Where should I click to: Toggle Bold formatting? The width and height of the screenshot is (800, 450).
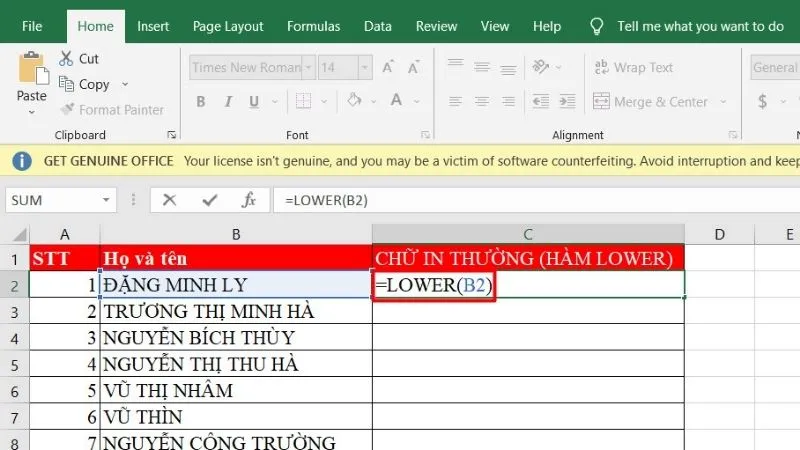coord(201,102)
